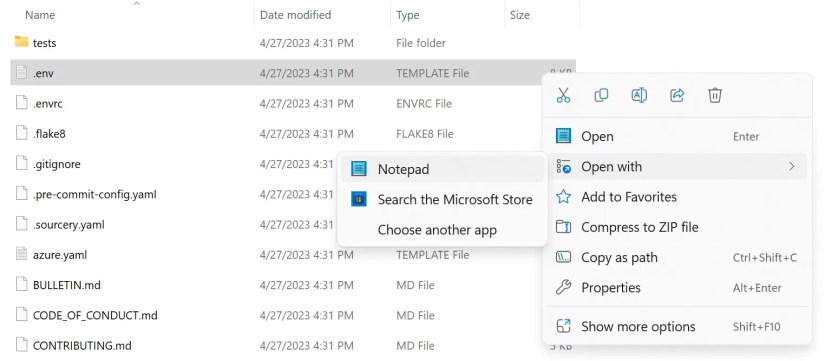Click the Notepad app icon

coord(359,169)
